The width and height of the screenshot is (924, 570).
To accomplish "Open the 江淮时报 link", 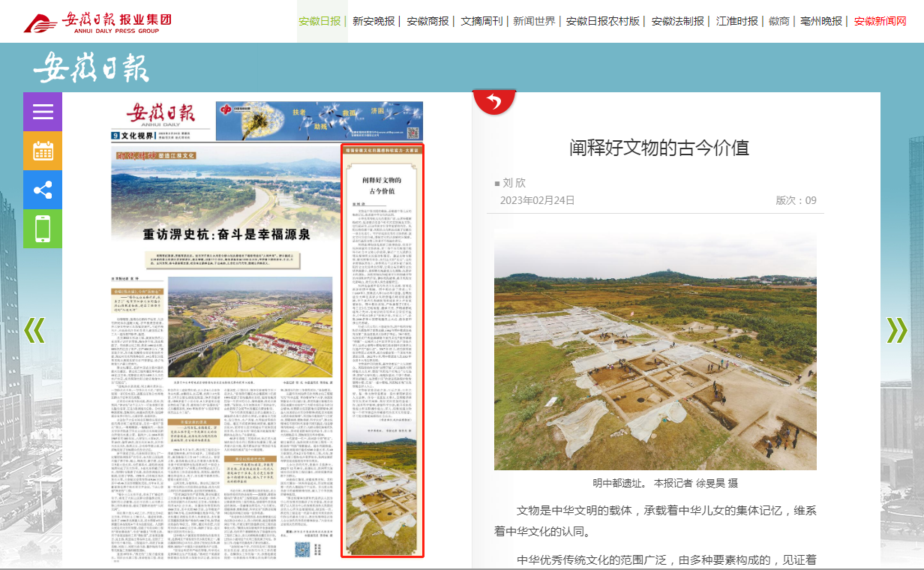I will tap(736, 21).
